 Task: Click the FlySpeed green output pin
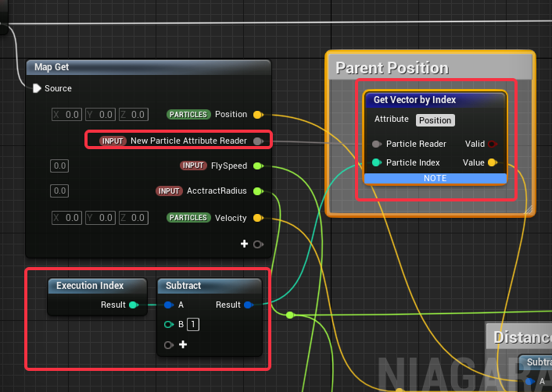[257, 166]
